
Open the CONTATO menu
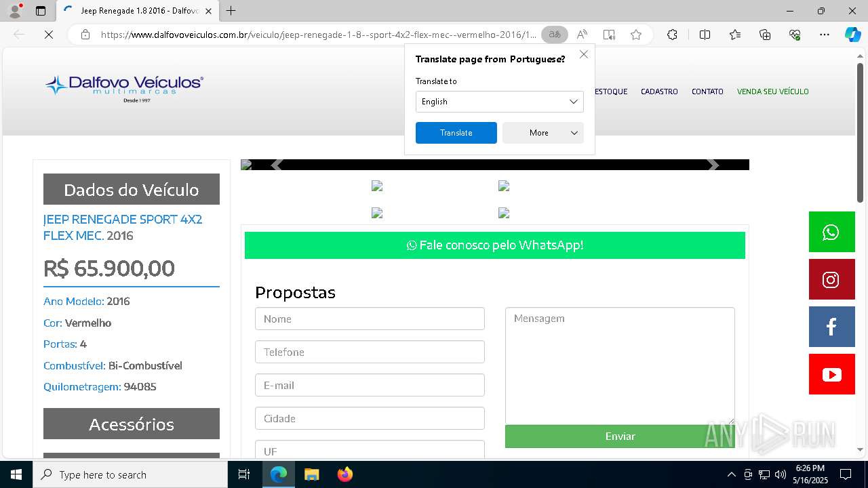pyautogui.click(x=707, y=91)
